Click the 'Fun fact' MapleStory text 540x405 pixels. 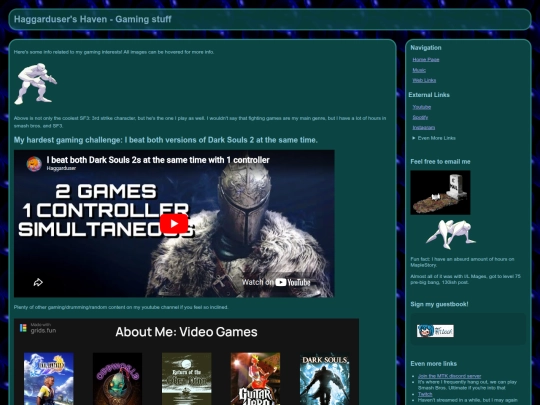[x=462, y=262]
